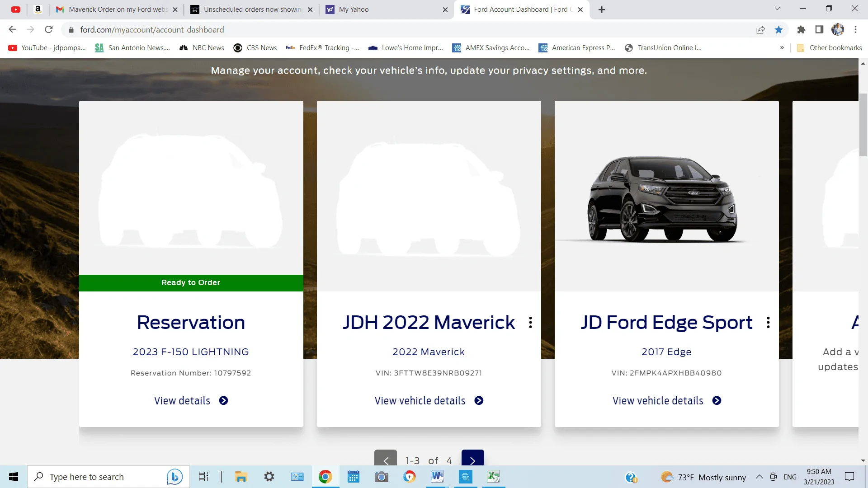868x488 pixels.
Task: Open Google Chrome on taskbar
Action: 325,477
